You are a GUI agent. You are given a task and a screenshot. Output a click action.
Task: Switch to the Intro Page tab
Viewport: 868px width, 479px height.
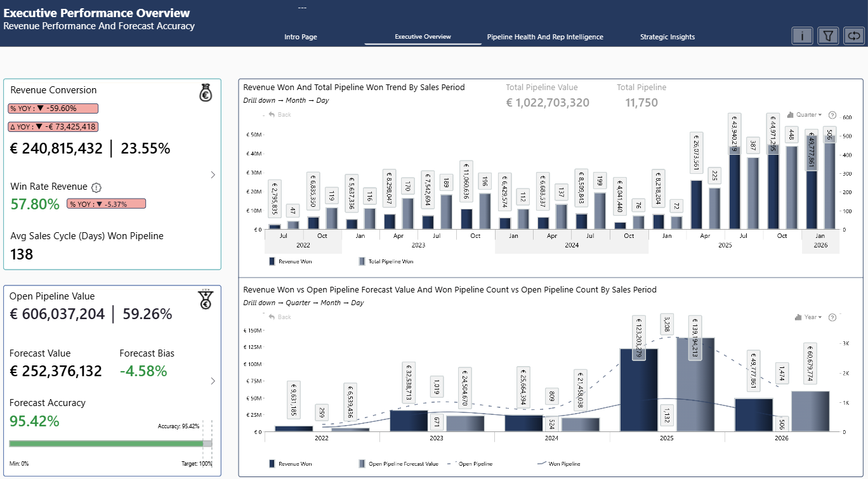(301, 37)
